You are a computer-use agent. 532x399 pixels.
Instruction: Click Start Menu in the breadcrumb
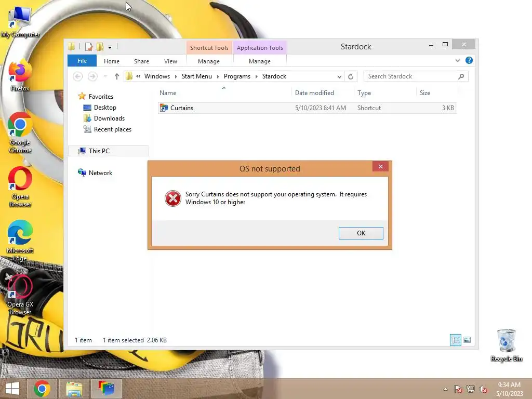point(197,76)
